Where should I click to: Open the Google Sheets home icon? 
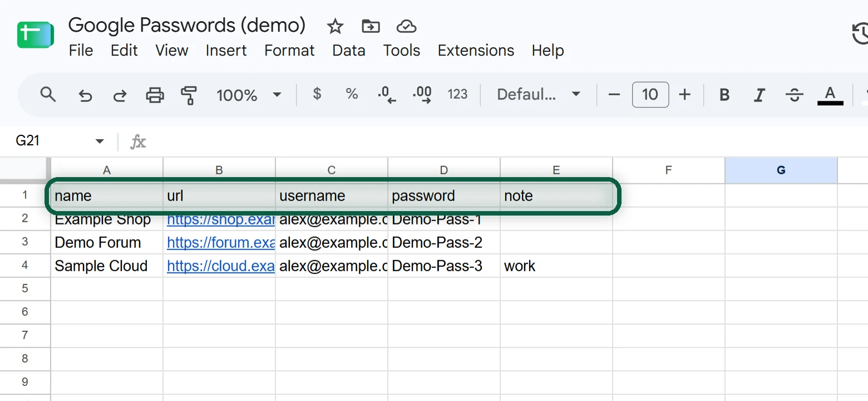coord(35,35)
